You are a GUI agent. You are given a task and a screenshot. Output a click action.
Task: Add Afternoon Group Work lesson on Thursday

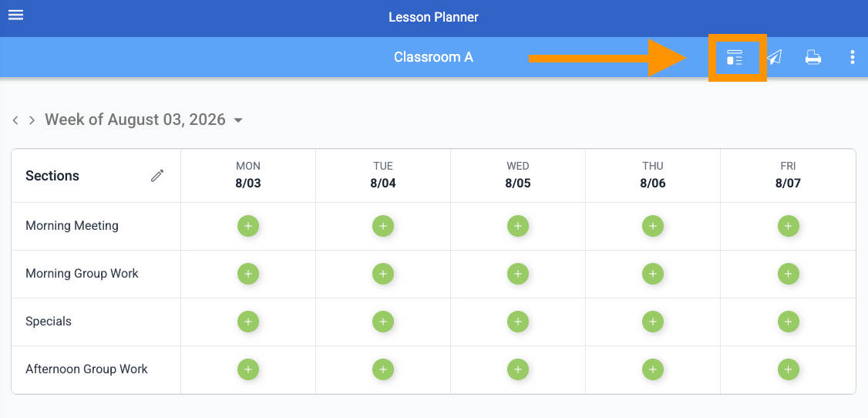tap(653, 369)
